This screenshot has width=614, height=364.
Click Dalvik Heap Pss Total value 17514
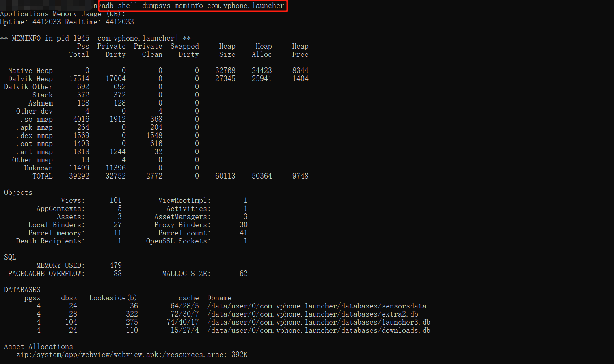(x=79, y=79)
